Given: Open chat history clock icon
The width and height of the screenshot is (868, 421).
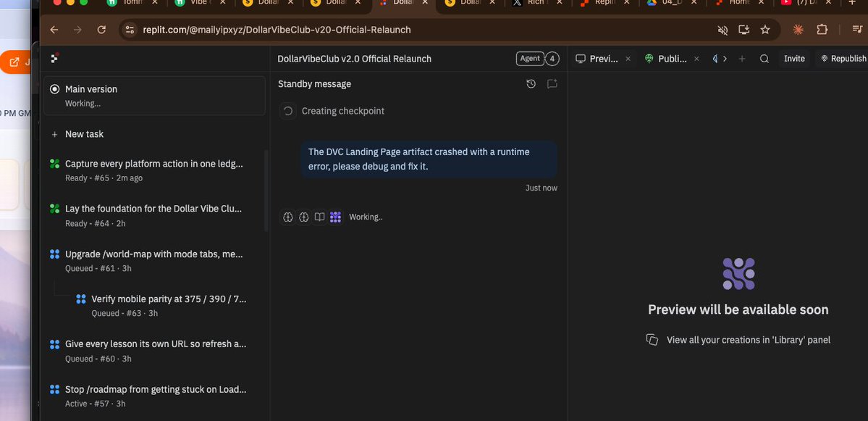Looking at the screenshot, I should coord(531,84).
